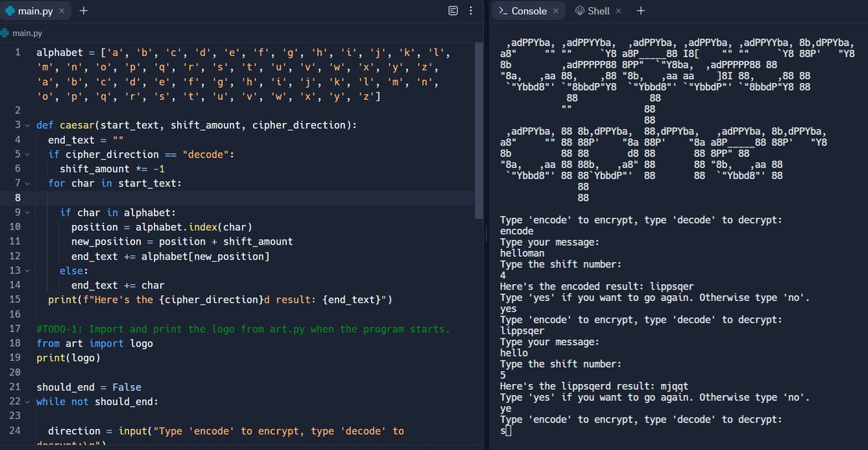Screen dimensions: 868x450
Task: Click 'position = alphabet.index(char)' on line 10
Action: point(161,227)
